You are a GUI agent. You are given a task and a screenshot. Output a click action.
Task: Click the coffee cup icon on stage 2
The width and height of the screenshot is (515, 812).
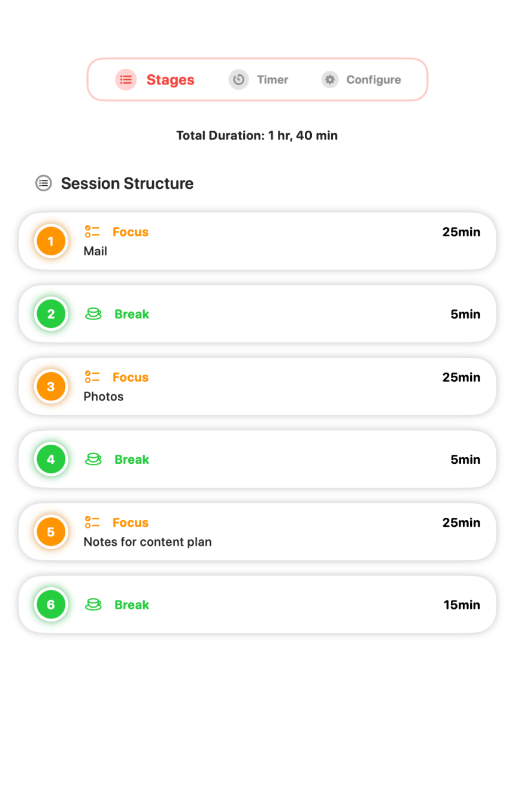(93, 314)
